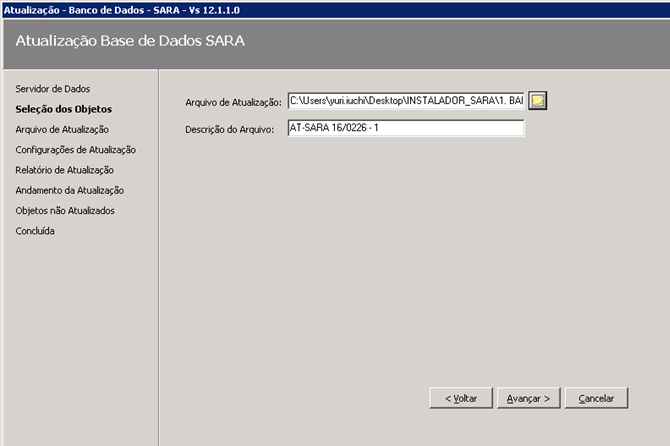Select the Concluída step
Screen dimensions: 670x446
35,231
